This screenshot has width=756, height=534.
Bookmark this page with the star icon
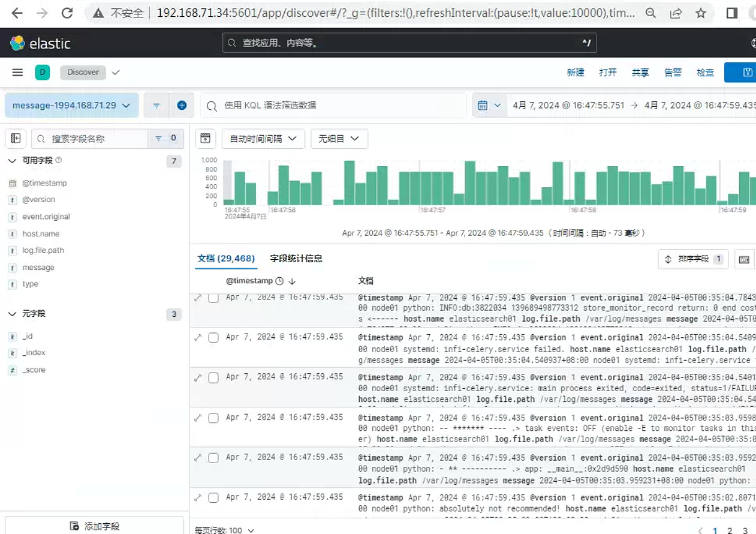(701, 13)
